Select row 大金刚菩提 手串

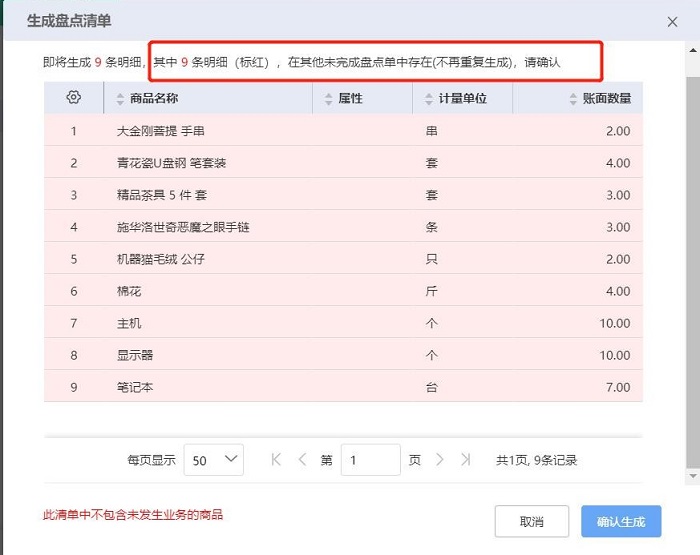343,131
